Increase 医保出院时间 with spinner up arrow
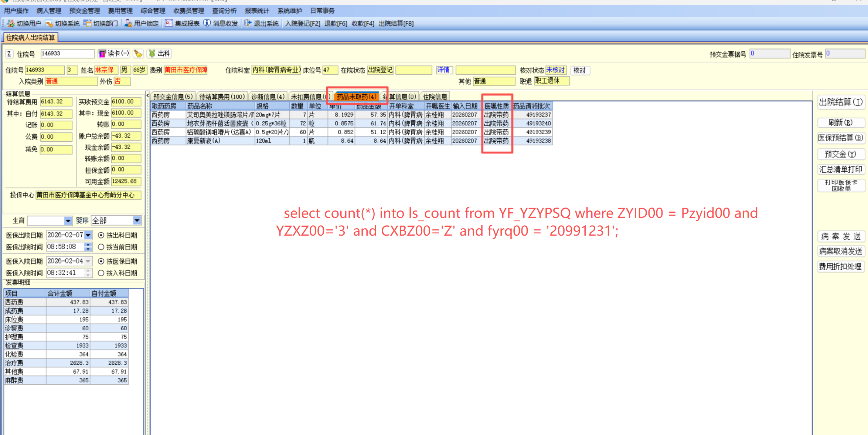The image size is (868, 435). pyautogui.click(x=88, y=244)
